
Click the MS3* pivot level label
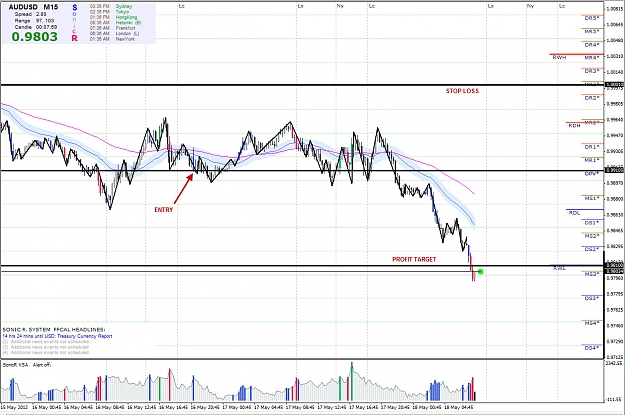(x=592, y=274)
